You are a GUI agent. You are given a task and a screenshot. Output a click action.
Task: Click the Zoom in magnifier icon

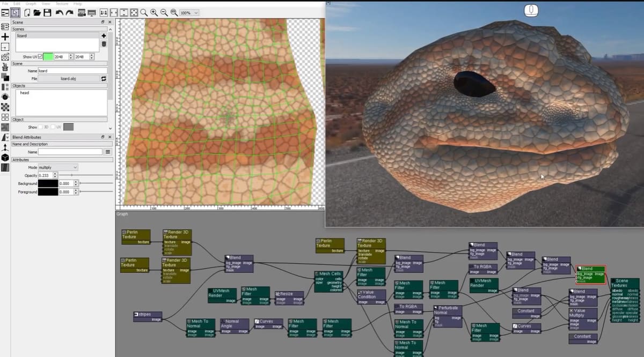[154, 12]
